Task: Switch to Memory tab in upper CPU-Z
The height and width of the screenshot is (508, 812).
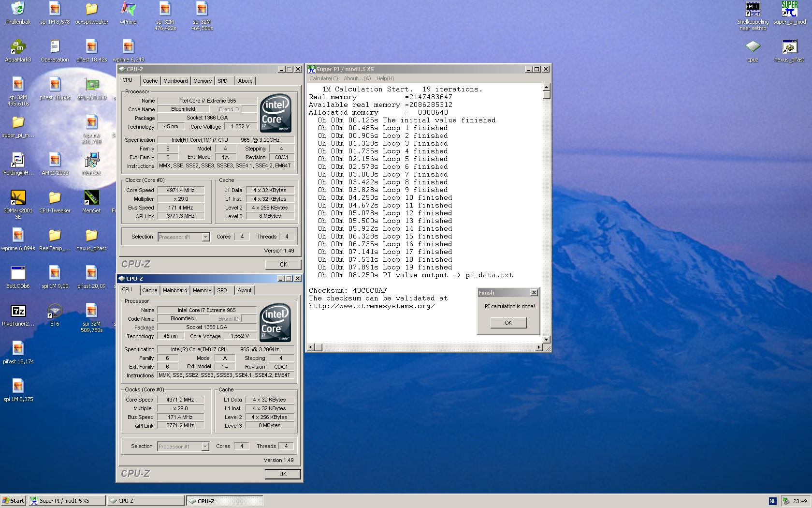Action: point(203,81)
